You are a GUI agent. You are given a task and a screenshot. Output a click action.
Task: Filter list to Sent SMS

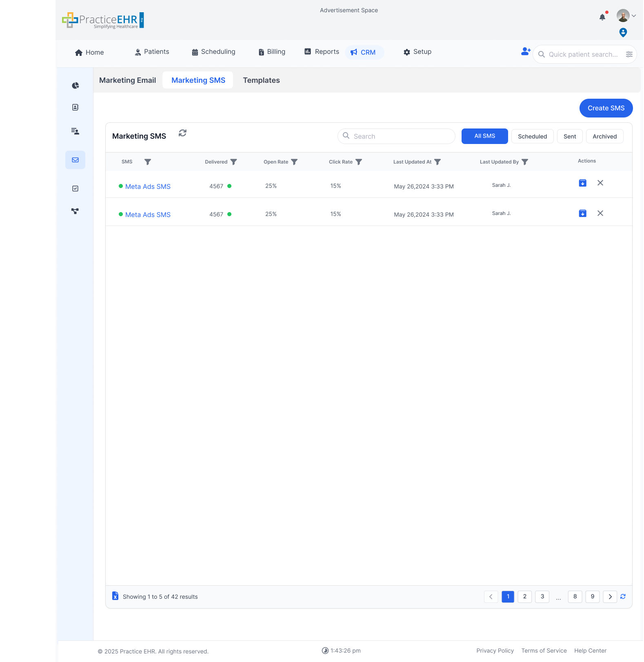(x=569, y=136)
